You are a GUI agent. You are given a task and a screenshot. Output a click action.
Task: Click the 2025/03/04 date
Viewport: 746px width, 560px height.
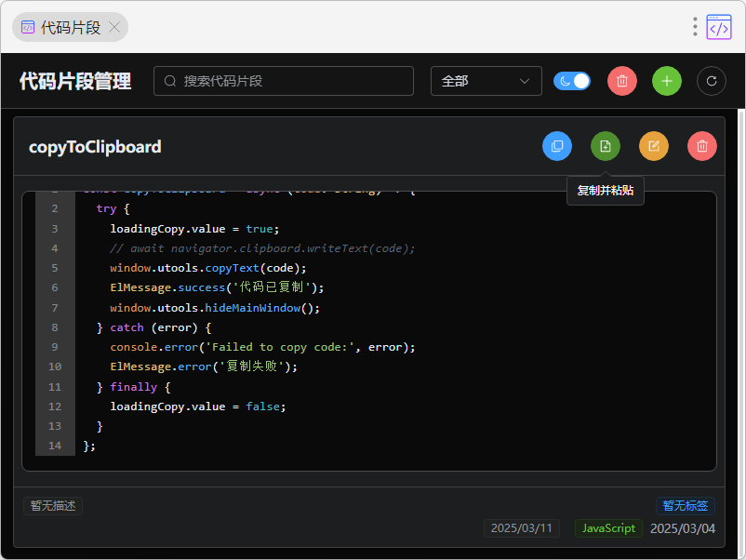pyautogui.click(x=682, y=528)
